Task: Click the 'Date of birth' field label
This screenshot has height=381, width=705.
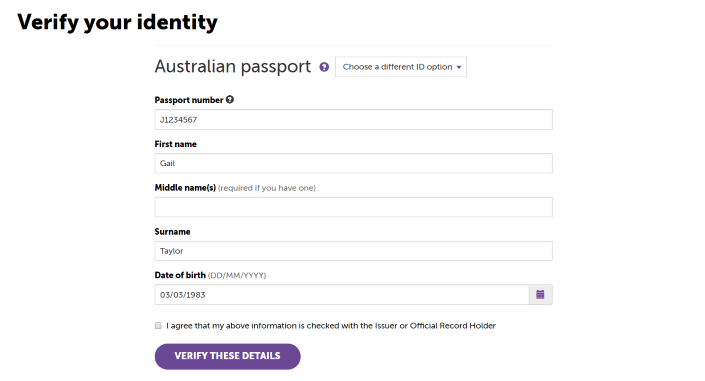Action: [180, 275]
